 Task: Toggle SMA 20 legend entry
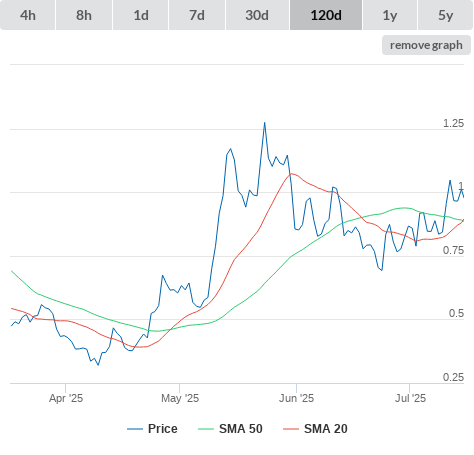326,429
